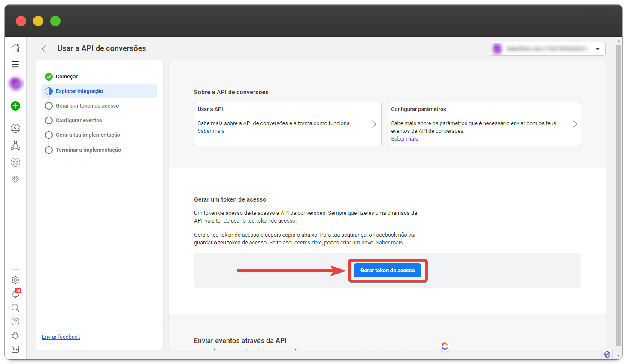Go back using the left arrow
Viewport: 627px width, 364px height.
pyautogui.click(x=44, y=49)
